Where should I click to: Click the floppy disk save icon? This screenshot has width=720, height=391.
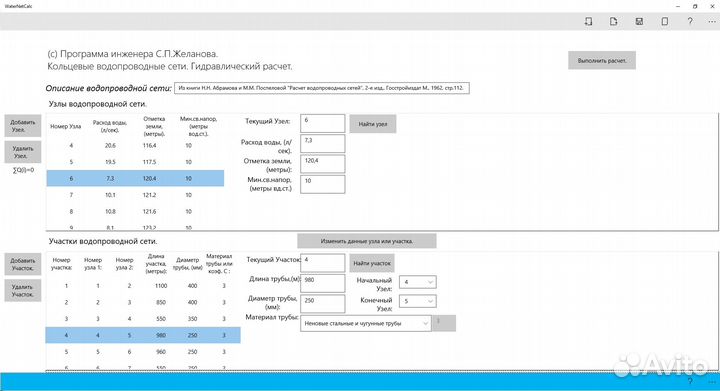point(639,21)
